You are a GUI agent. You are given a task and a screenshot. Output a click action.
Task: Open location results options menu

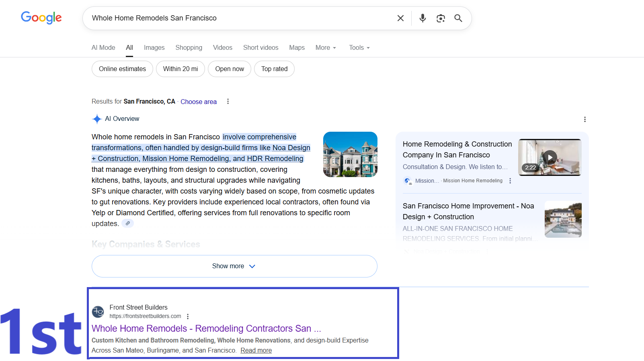coord(228,102)
